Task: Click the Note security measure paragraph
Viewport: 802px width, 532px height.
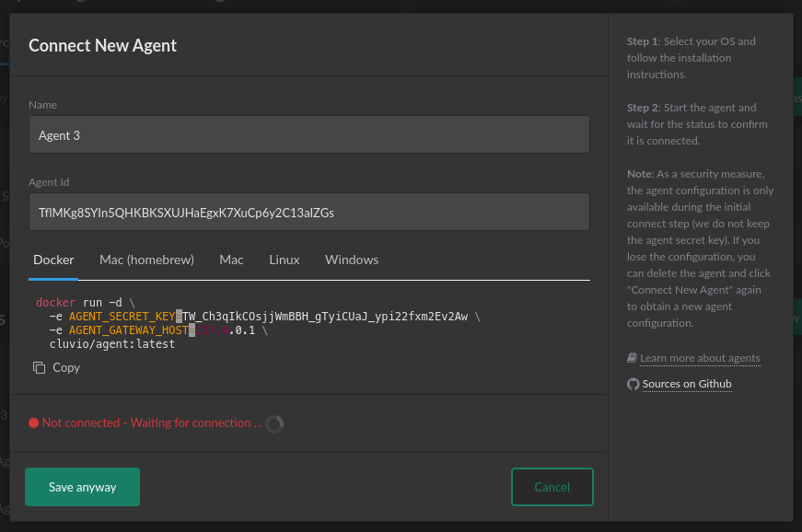Action: click(x=700, y=249)
